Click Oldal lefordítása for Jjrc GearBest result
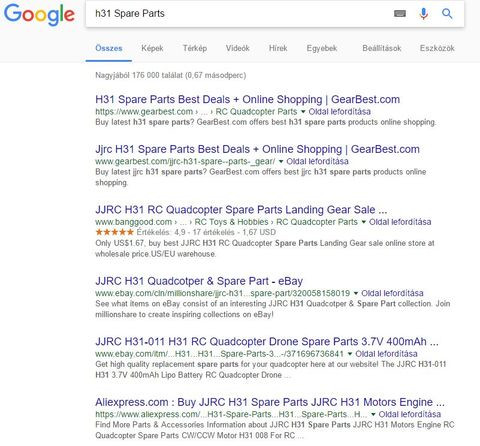Image resolution: width=480 pixels, height=446 pixels. [x=317, y=161]
